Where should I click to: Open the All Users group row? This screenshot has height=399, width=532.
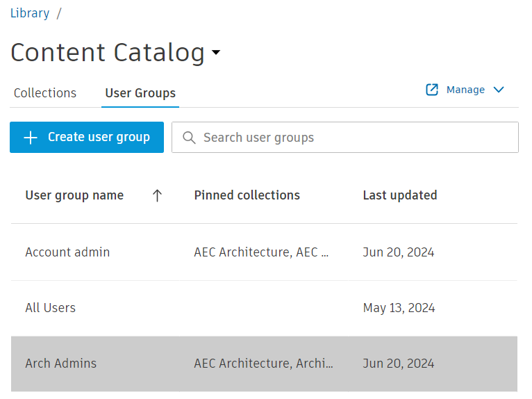(x=51, y=308)
